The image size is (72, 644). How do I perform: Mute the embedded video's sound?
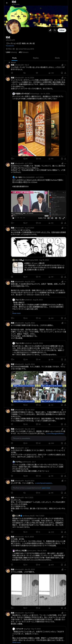(x=52, y=218)
